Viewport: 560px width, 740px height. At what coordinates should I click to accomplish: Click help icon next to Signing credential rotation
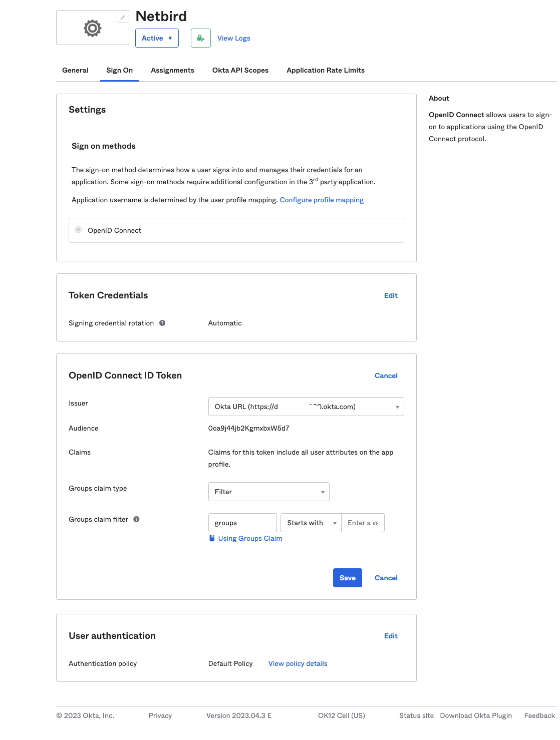click(162, 323)
